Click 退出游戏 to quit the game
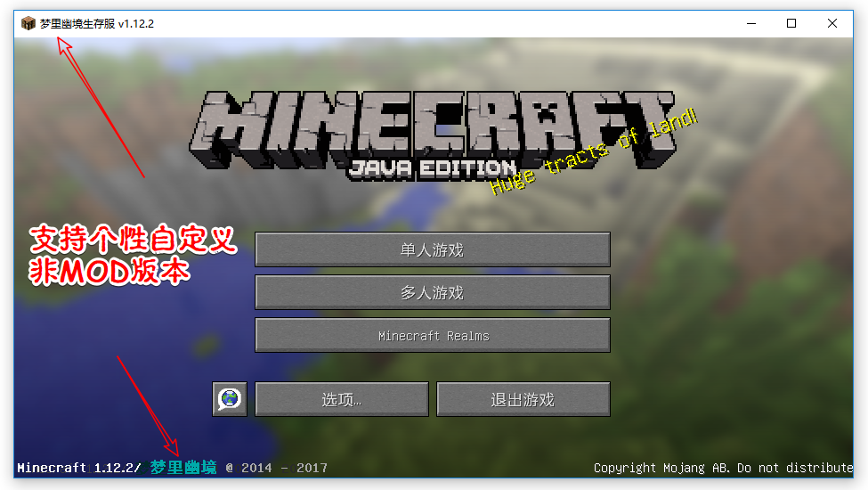This screenshot has width=868, height=490. pos(523,398)
